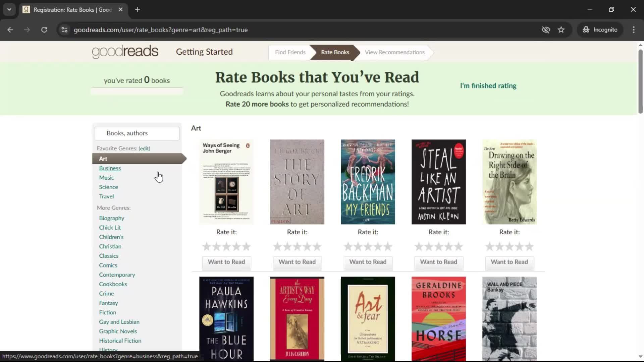Open the Cookbooks genre
This screenshot has width=644, height=362.
pyautogui.click(x=113, y=284)
